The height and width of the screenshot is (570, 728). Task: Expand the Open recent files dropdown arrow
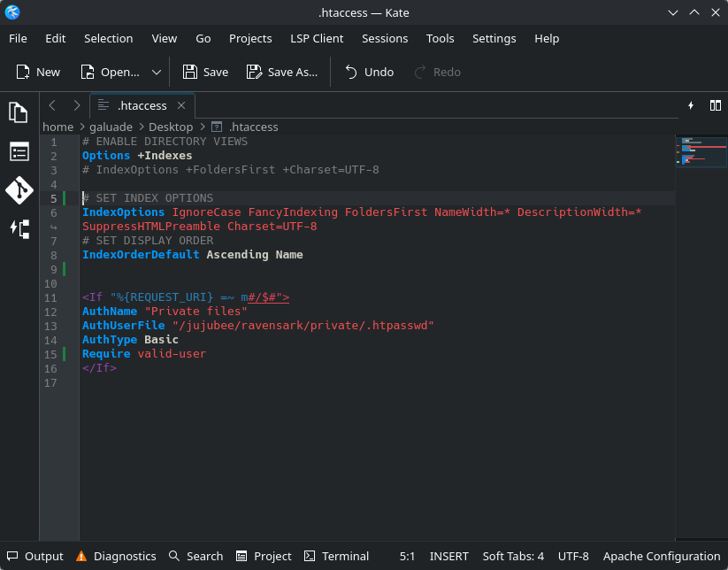157,73
